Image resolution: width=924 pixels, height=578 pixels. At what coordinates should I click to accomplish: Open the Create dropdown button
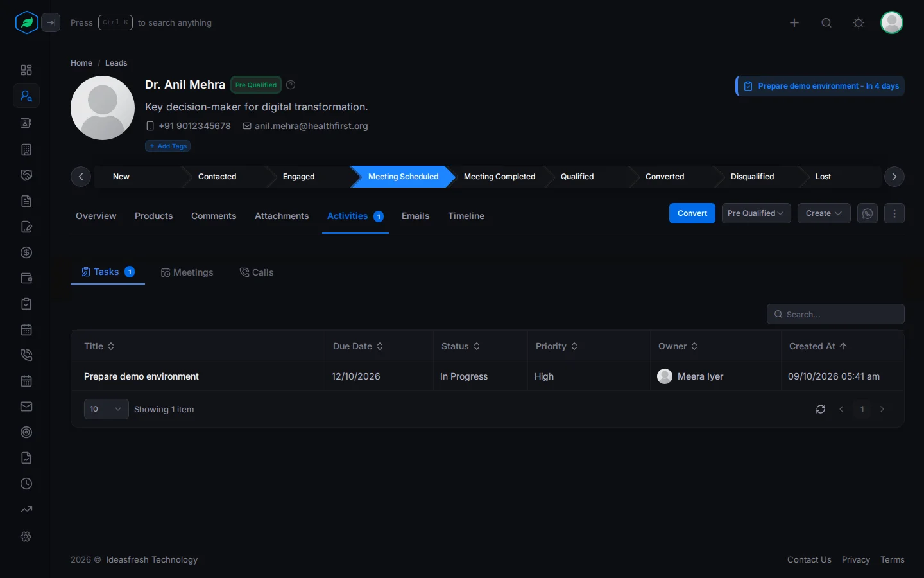(x=824, y=213)
